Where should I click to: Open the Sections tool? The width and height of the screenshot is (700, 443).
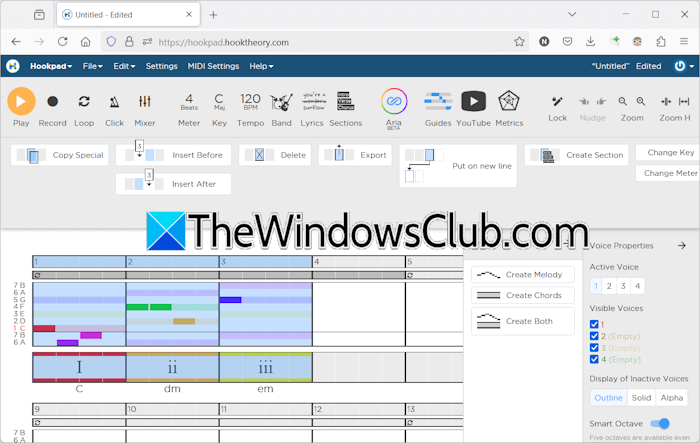(346, 101)
